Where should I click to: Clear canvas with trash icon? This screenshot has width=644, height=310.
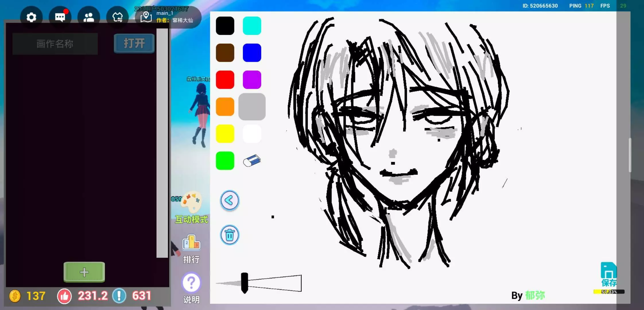tap(229, 235)
